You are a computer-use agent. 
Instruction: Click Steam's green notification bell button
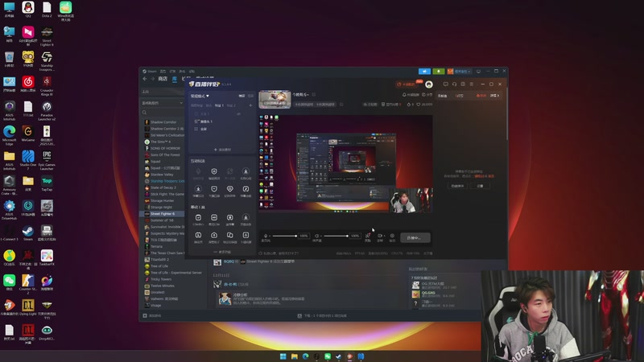click(439, 72)
